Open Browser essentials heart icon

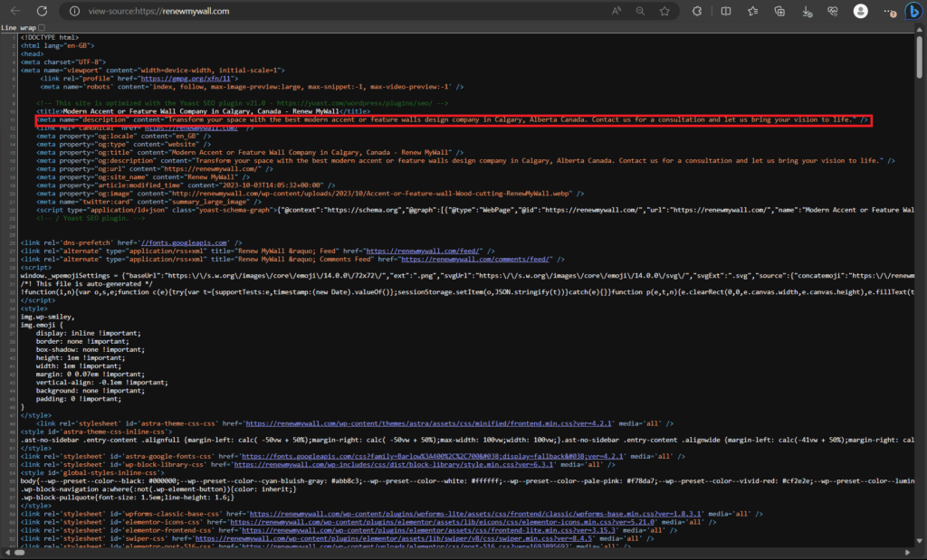[833, 11]
